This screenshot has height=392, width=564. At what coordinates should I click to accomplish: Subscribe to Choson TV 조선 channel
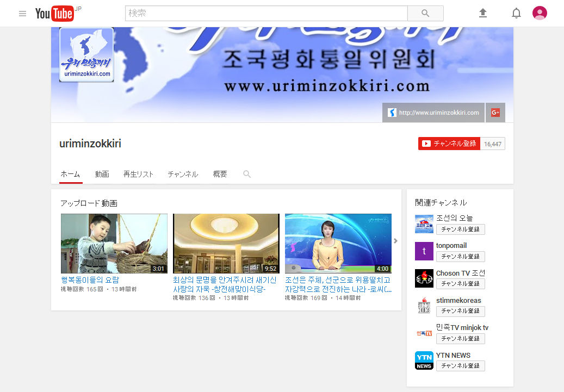(x=461, y=284)
